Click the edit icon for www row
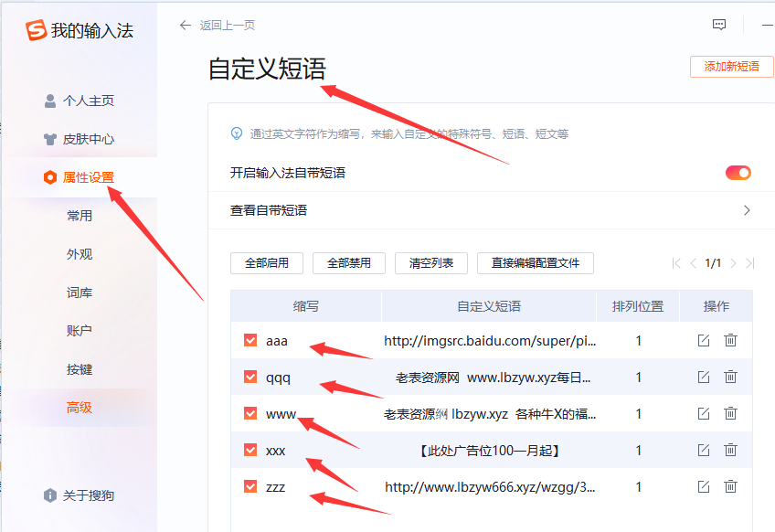775x532 pixels. tap(703, 413)
